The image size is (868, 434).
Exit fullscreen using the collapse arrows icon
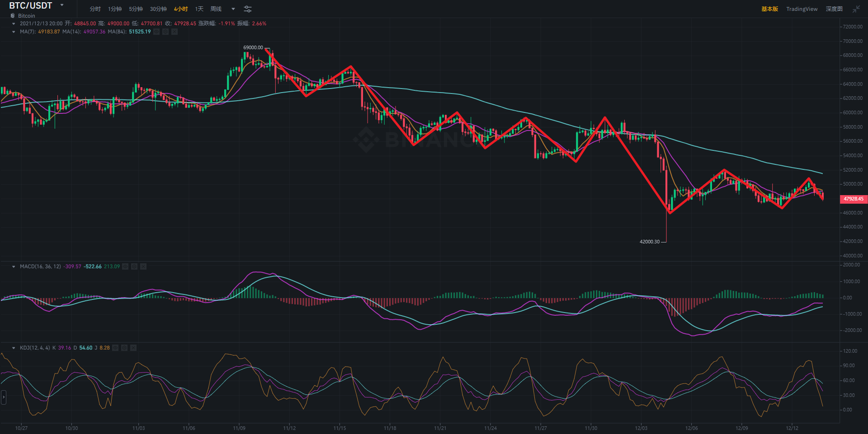[856, 9]
